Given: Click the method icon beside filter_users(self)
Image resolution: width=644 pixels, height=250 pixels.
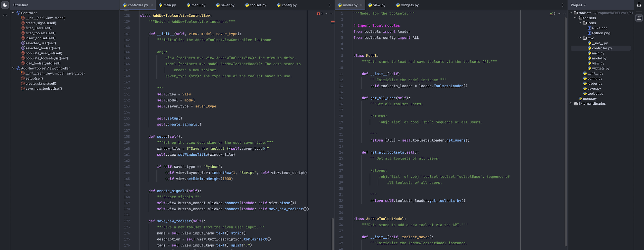Looking at the screenshot, I should click(23, 28).
